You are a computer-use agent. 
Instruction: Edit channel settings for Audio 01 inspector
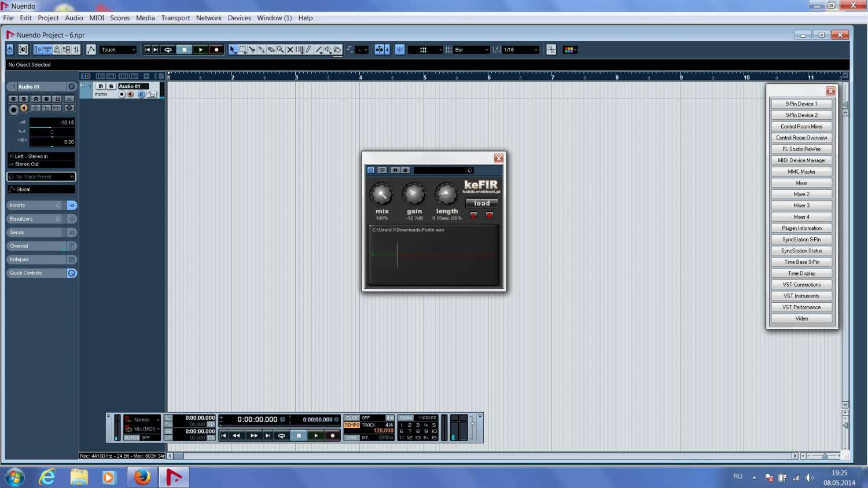(x=72, y=87)
